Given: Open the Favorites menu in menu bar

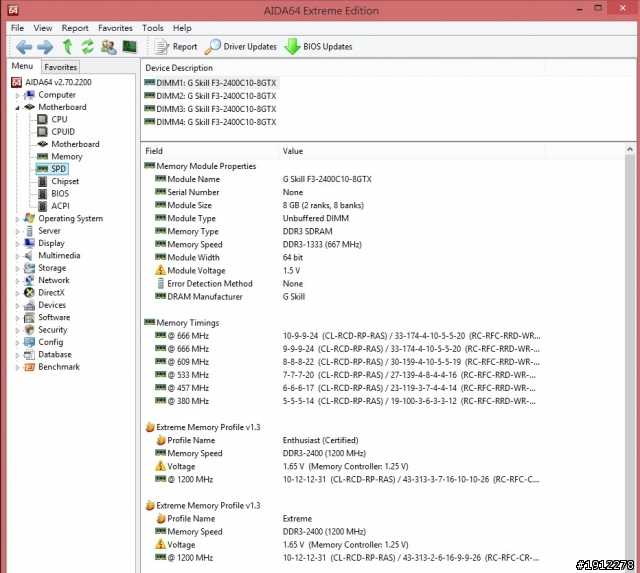Looking at the screenshot, I should 115,28.
